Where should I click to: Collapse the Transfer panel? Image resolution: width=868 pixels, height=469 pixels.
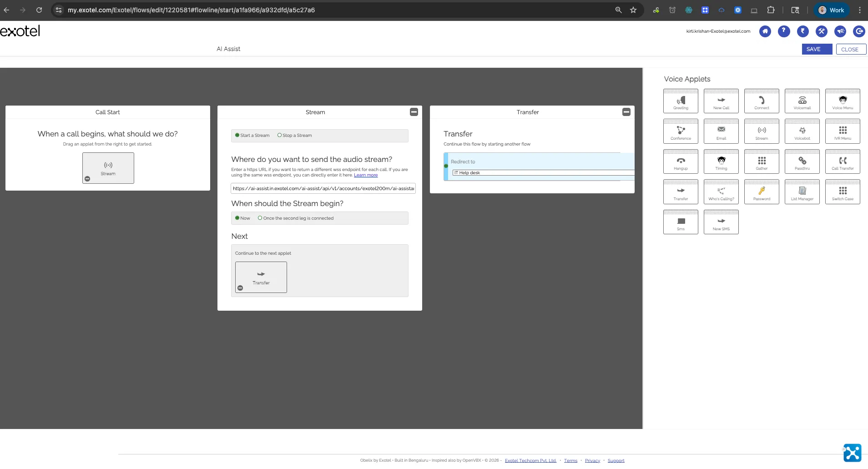coord(626,112)
